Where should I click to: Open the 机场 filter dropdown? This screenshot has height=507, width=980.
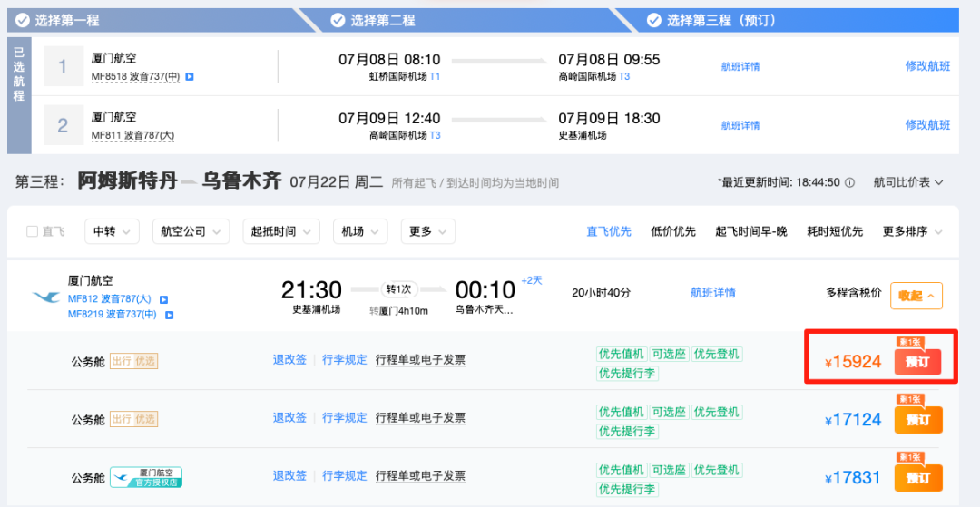click(360, 231)
